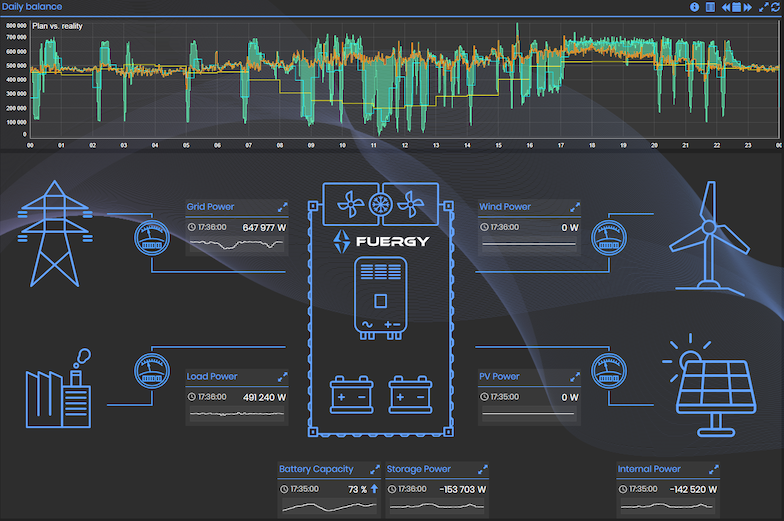Click the Grid Power sparkline chart

pos(236,244)
